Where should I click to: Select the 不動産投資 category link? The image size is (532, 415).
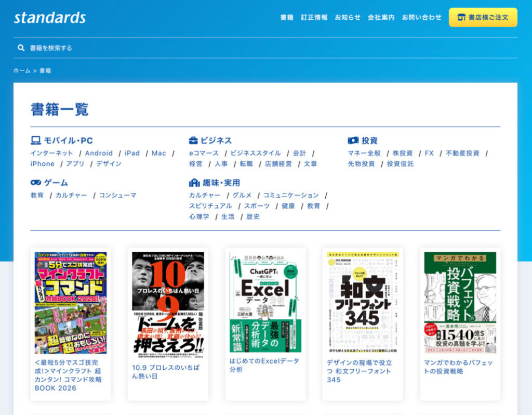[x=462, y=153]
